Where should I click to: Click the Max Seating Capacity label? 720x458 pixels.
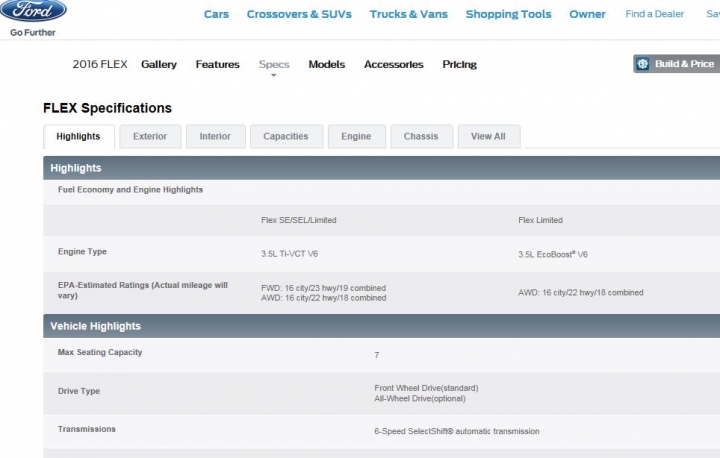point(100,352)
